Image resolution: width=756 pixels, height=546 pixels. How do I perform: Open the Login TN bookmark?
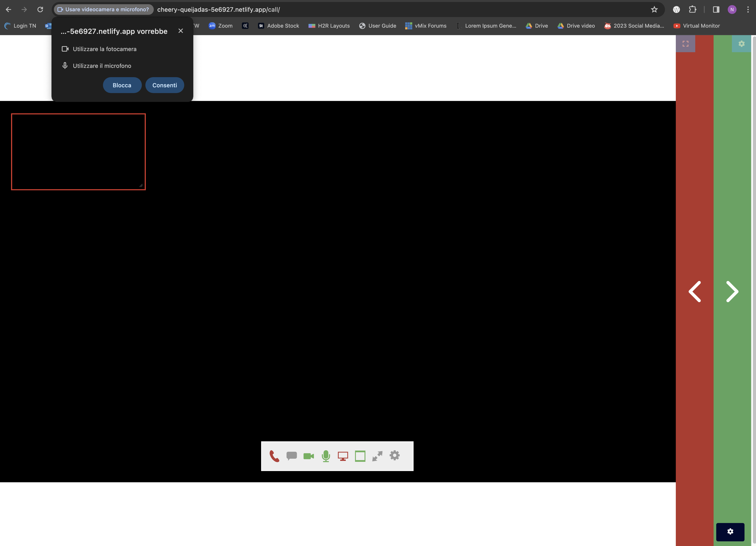click(20, 26)
